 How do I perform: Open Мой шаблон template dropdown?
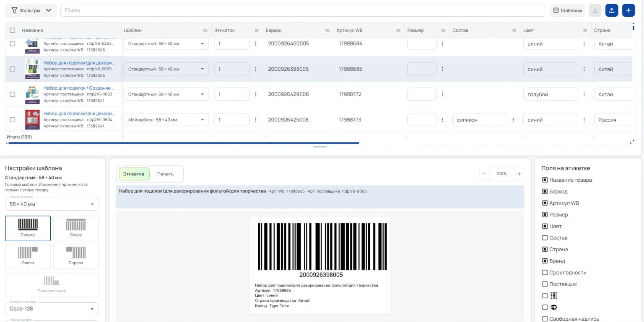166,120
